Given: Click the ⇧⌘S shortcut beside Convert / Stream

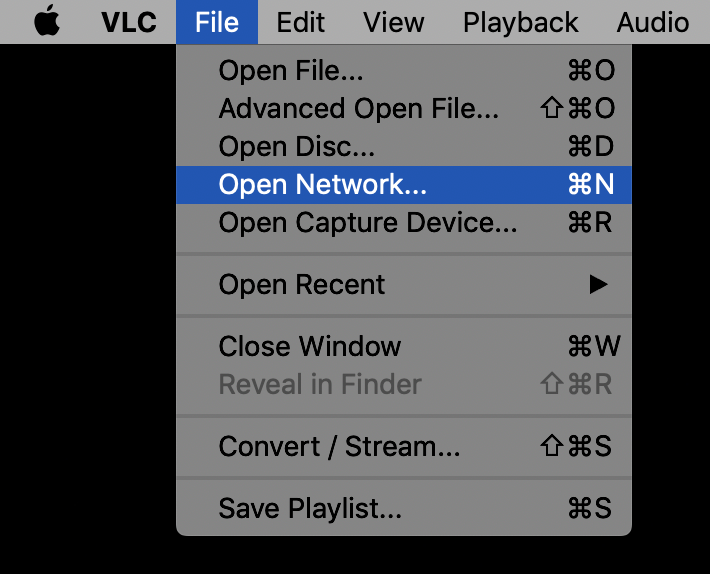Looking at the screenshot, I should tap(576, 446).
